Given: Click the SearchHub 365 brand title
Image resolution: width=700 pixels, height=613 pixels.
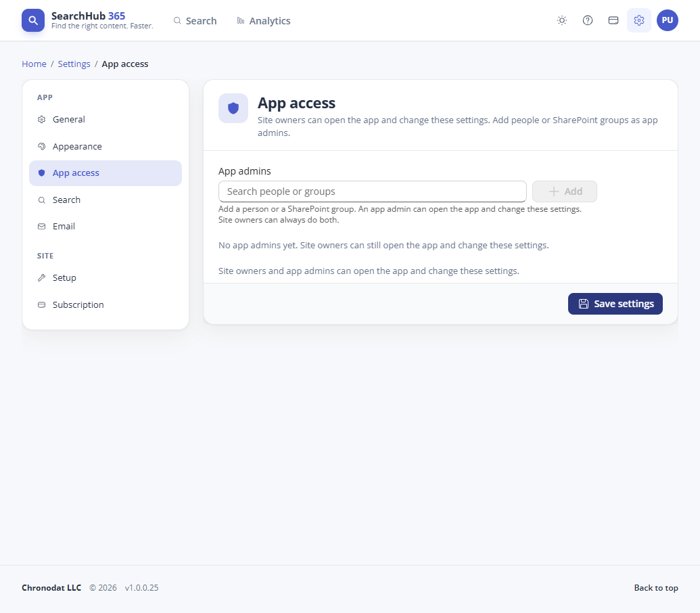Looking at the screenshot, I should click(x=89, y=16).
